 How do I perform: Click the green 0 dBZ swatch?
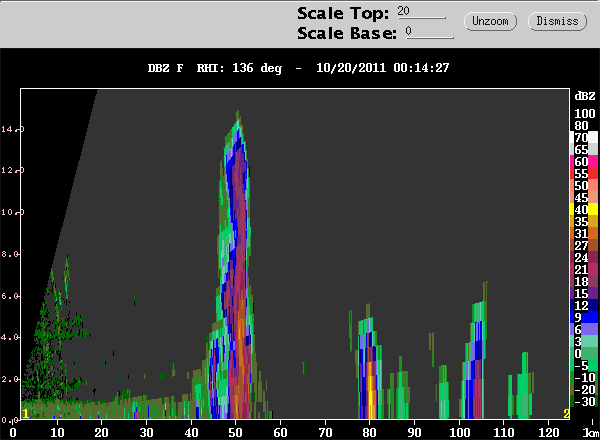pyautogui.click(x=582, y=353)
